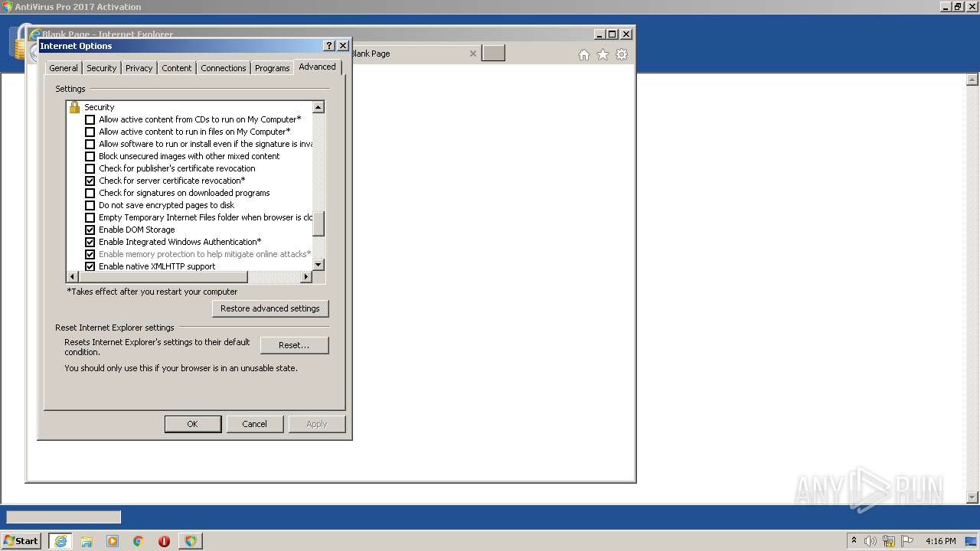Uncheck Enable DOM Storage
980x551 pixels.
click(x=90, y=230)
